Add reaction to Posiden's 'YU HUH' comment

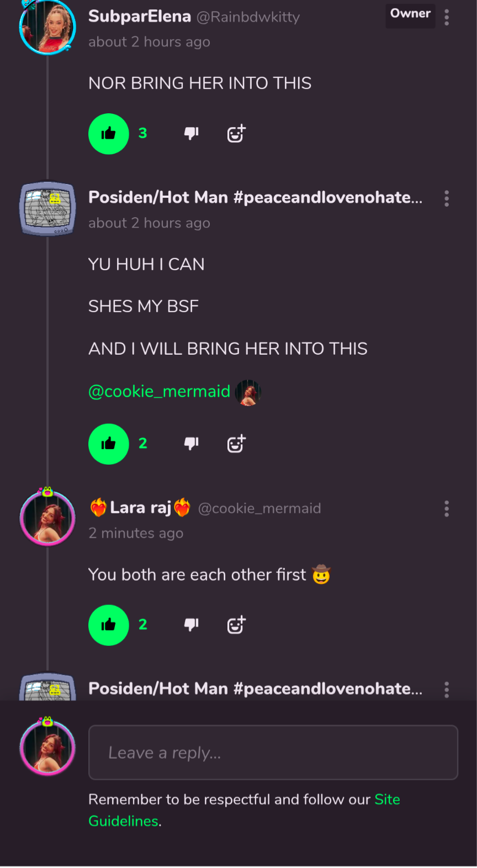[x=236, y=444]
